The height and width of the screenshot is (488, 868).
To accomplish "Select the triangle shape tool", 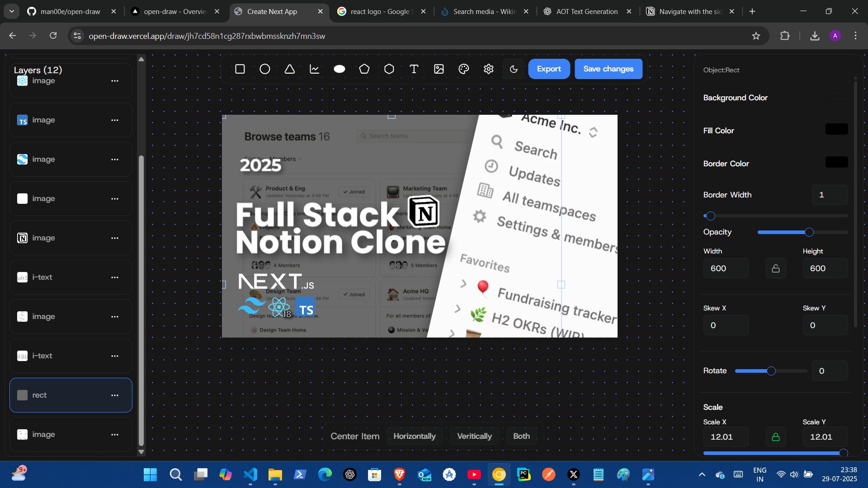I will (x=290, y=69).
